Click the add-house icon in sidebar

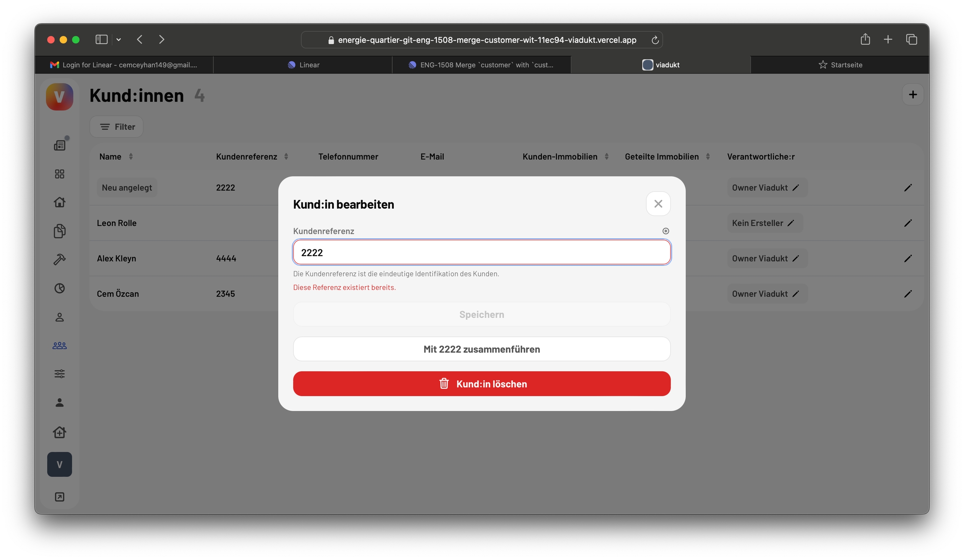(59, 432)
